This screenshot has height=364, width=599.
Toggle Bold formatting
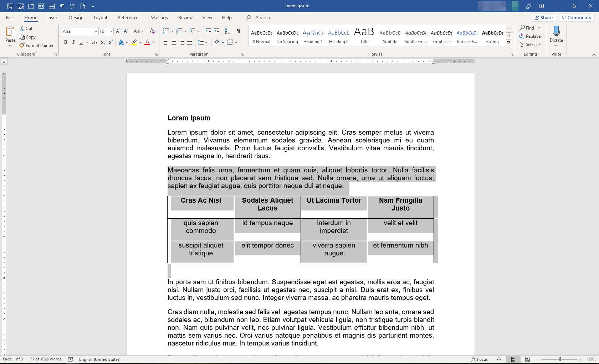coord(66,42)
